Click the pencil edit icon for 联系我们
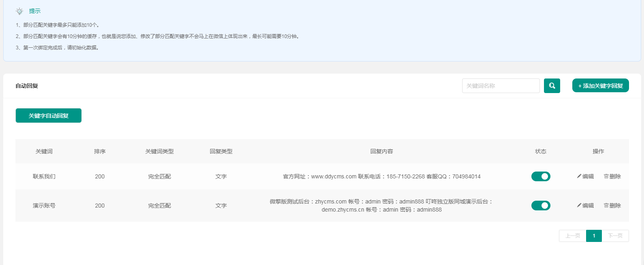The image size is (644, 265). [x=579, y=176]
